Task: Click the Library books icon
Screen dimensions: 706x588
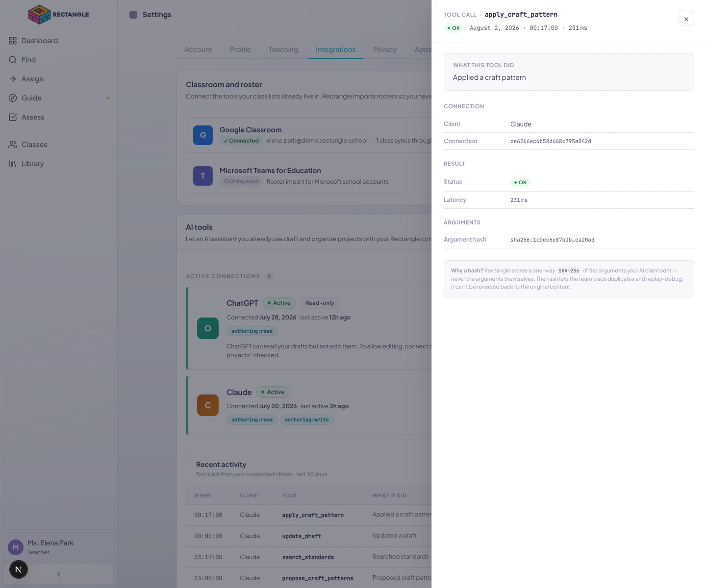Action: coord(13,164)
